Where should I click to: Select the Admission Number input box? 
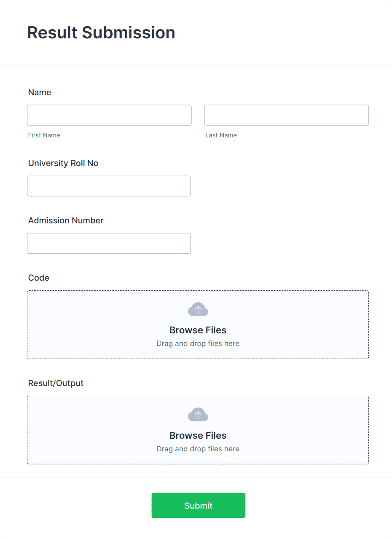click(x=109, y=243)
